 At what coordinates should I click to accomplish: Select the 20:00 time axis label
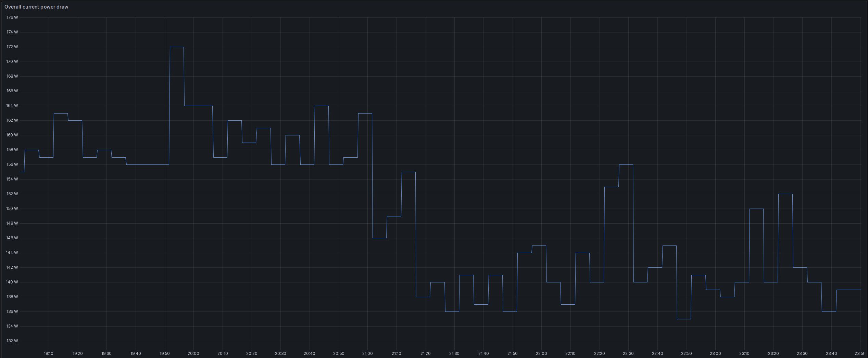tap(193, 354)
